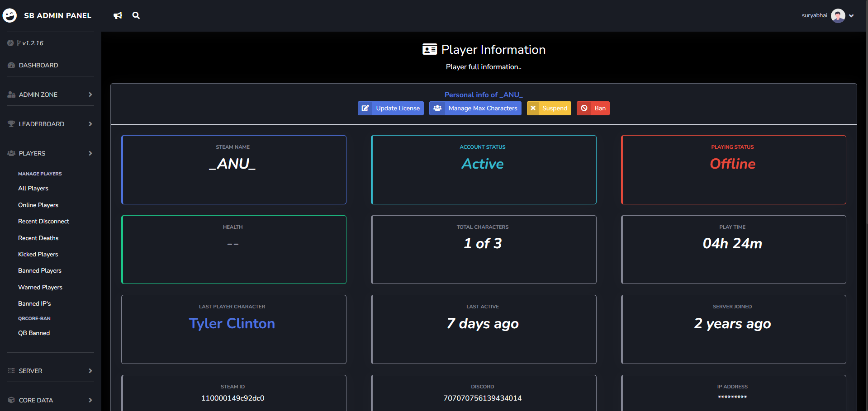Open Tyler Clinton character link
Viewport: 868px width, 411px height.
click(x=232, y=324)
